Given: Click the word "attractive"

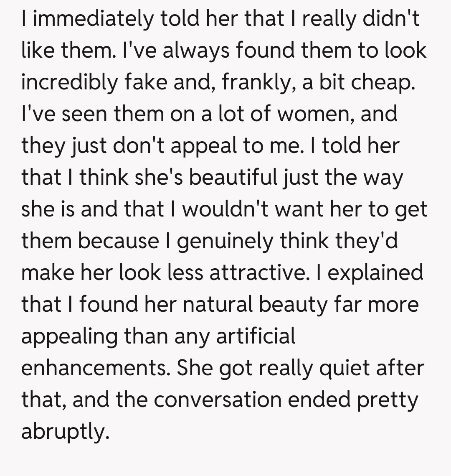Looking at the screenshot, I should 257,272.
